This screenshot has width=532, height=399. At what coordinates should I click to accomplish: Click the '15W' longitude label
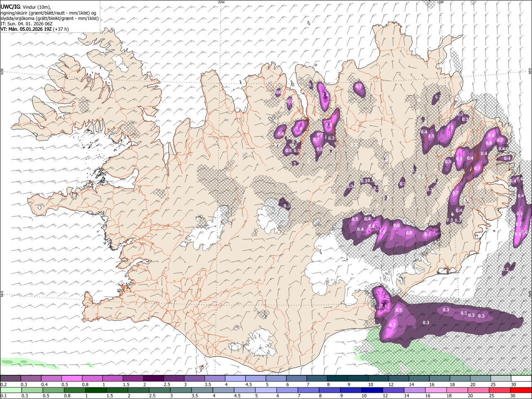click(x=440, y=2)
